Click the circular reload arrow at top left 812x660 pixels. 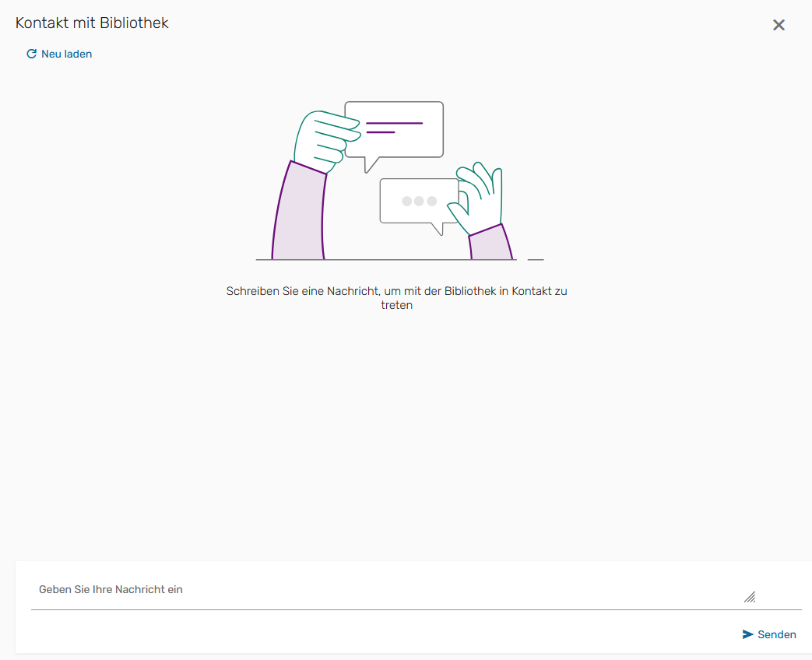(31, 54)
